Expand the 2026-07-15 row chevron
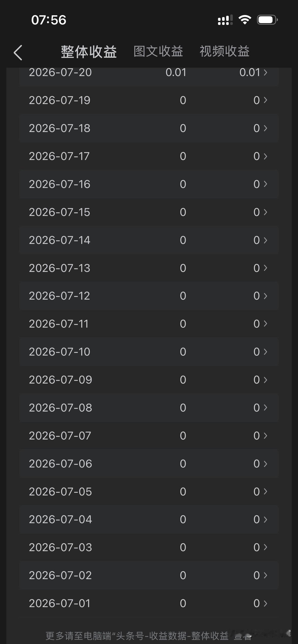 (x=265, y=212)
